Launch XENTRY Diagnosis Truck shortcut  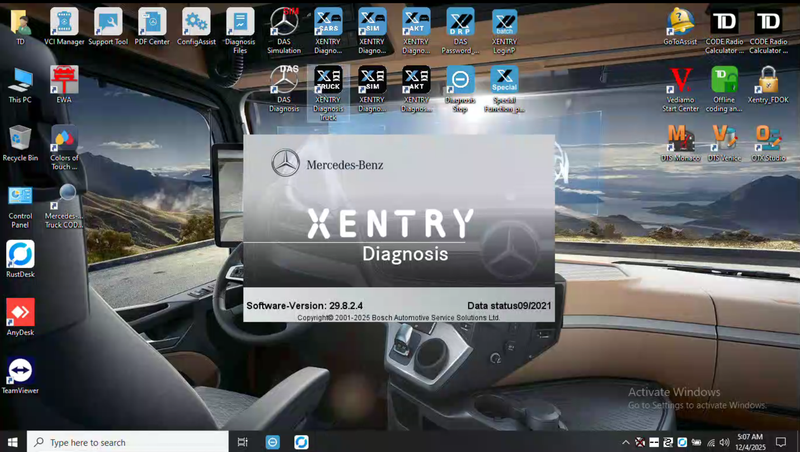coord(328,80)
